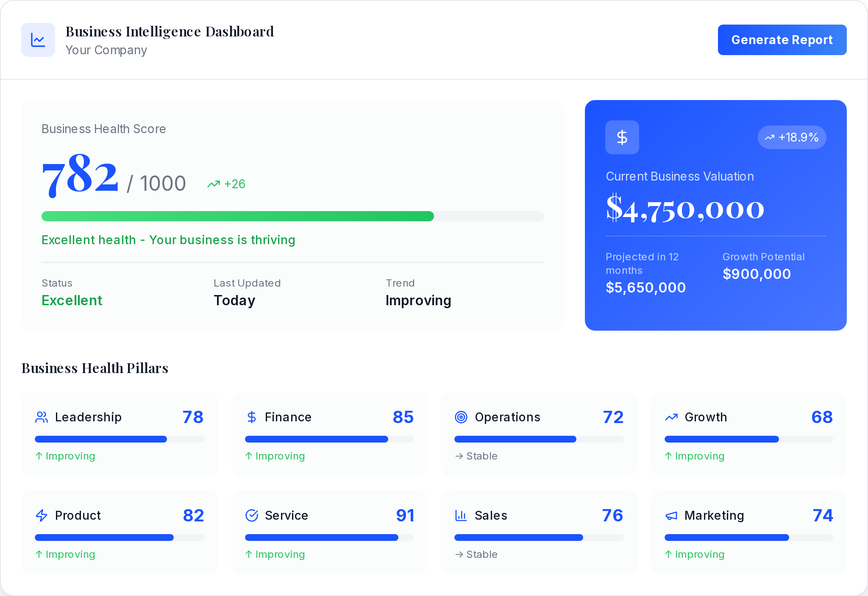Screen dimensions: 868x596
Task: Click the up arrow in Marketing's Improving trend
Action: 668,554
